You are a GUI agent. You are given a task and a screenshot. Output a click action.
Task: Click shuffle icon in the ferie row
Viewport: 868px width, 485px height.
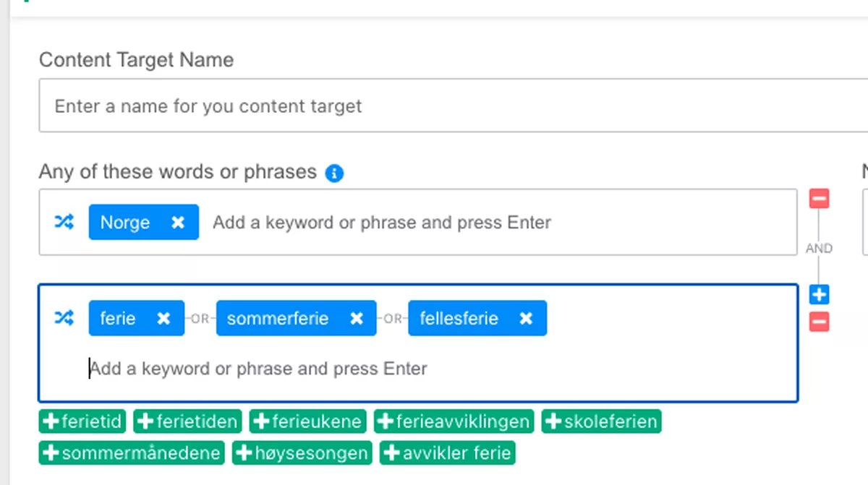(x=64, y=318)
